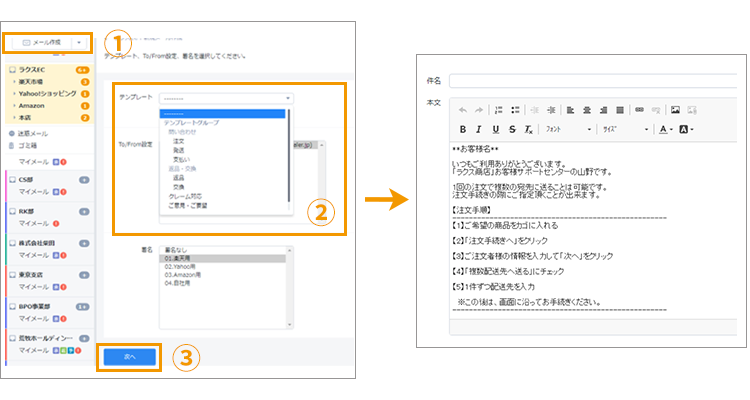
Task: Click signature list scroll-down arrow
Action: (289, 325)
